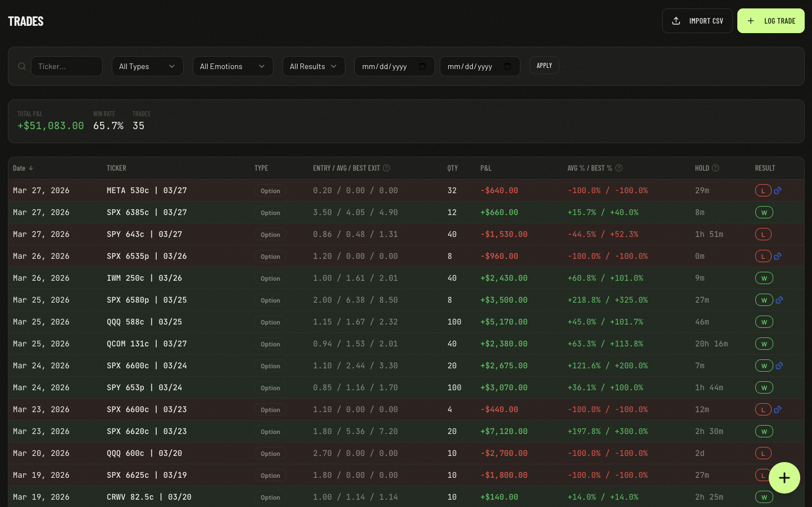Click the dice icon on SPX 6580p row
Screen dimensions: 812x507
coord(779,300)
